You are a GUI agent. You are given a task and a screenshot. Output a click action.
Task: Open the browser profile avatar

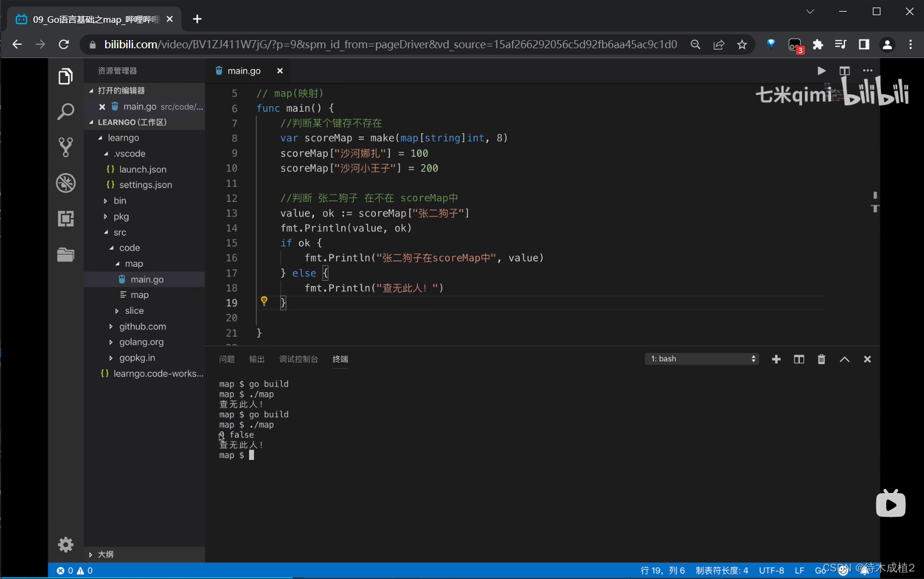(x=887, y=45)
